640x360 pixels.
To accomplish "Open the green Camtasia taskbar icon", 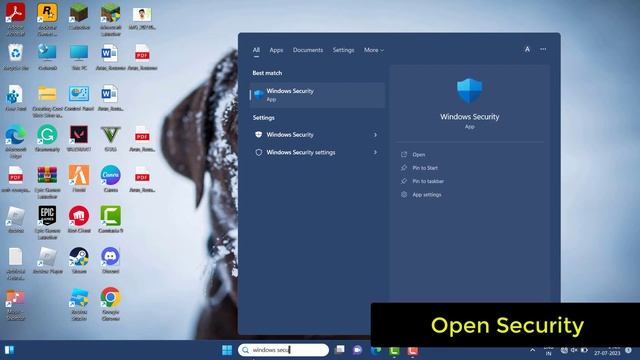I will (394, 351).
